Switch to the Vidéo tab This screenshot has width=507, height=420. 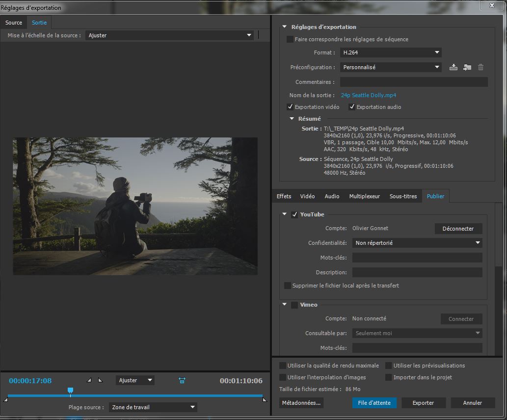pos(307,196)
